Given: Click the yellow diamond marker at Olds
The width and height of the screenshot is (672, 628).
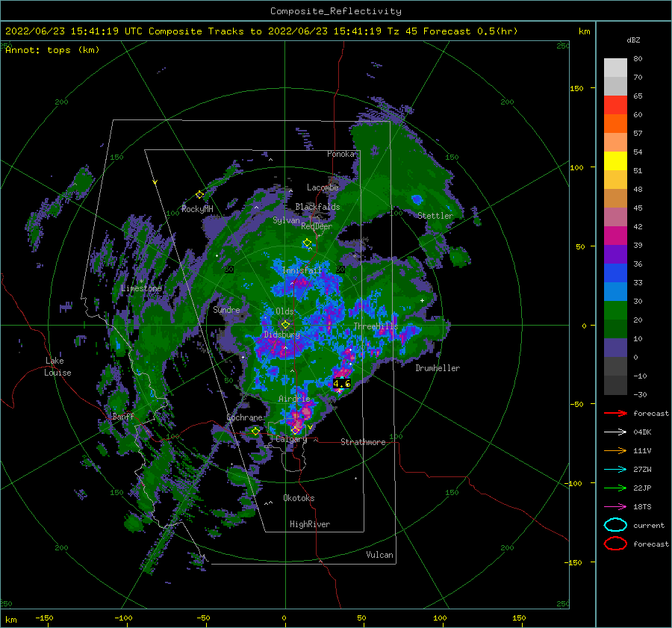Looking at the screenshot, I should tap(285, 325).
